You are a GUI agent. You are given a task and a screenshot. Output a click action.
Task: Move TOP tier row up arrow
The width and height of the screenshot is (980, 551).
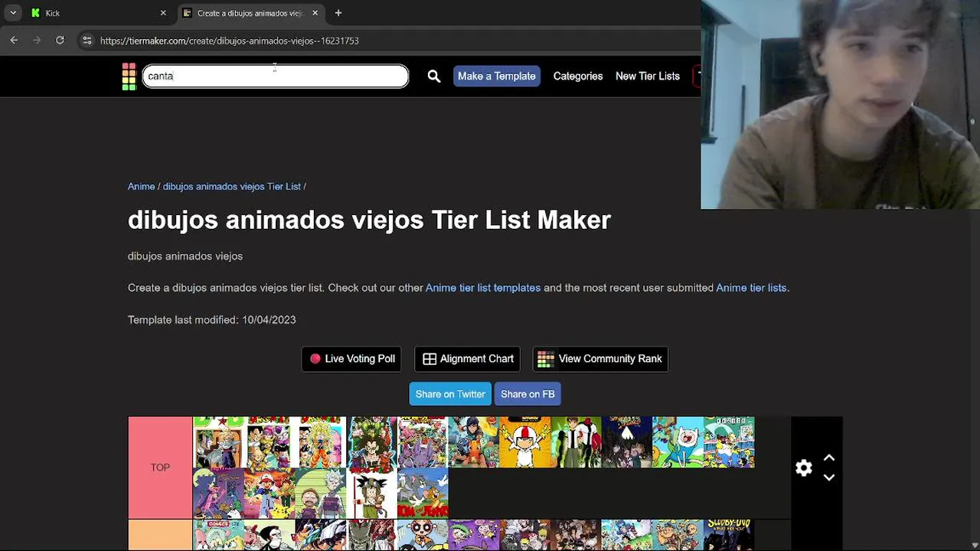pyautogui.click(x=828, y=458)
